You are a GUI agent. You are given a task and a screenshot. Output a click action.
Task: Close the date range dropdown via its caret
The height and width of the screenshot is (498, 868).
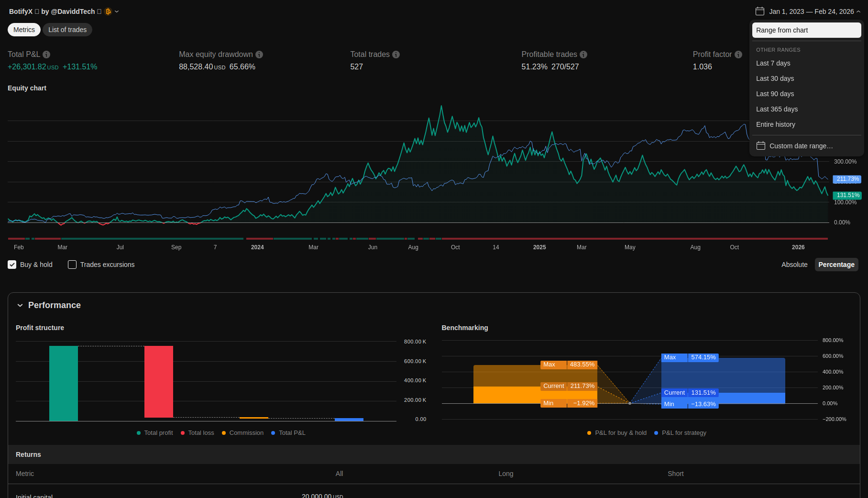(x=858, y=11)
